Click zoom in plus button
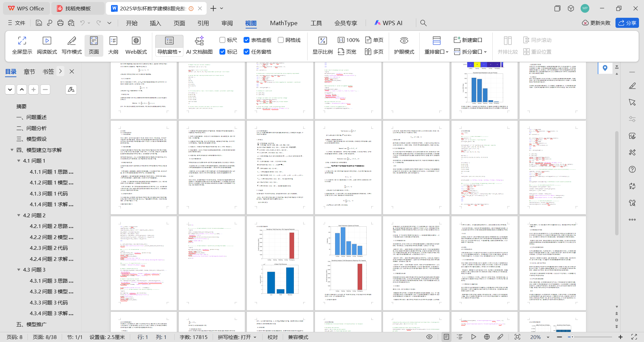Viewport: 644px width, 342px height. 621,337
